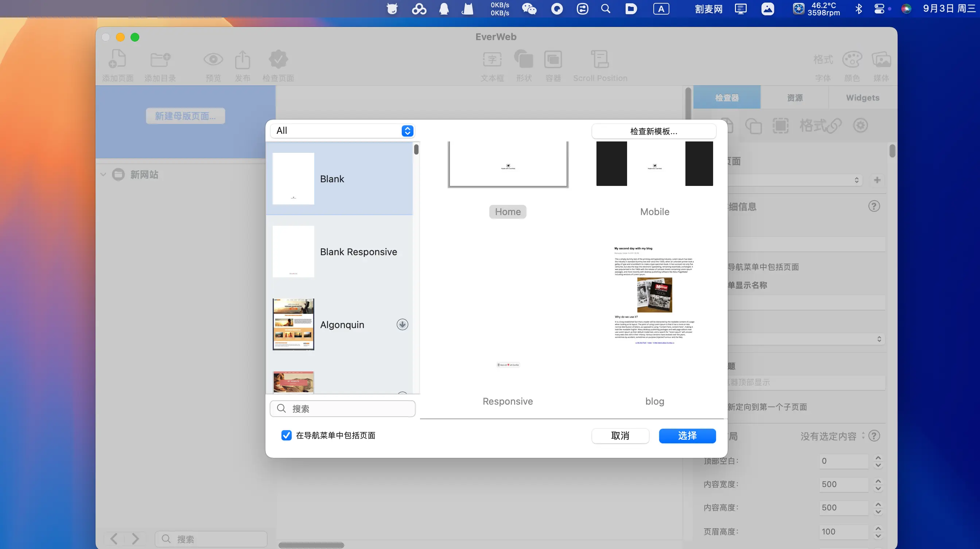Download the Algonquin template arrow icon
This screenshot has width=980, height=549.
click(x=402, y=324)
